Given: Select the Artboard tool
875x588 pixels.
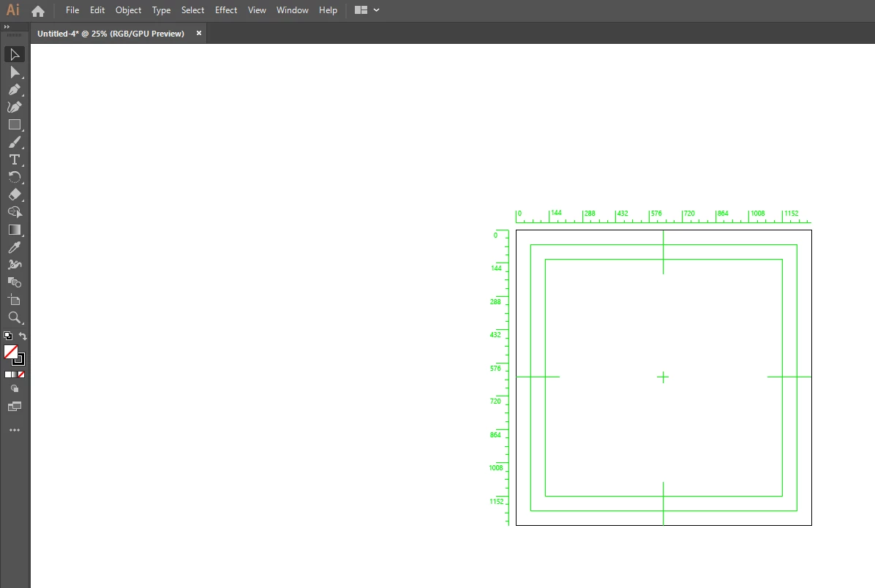Looking at the screenshot, I should 15,300.
